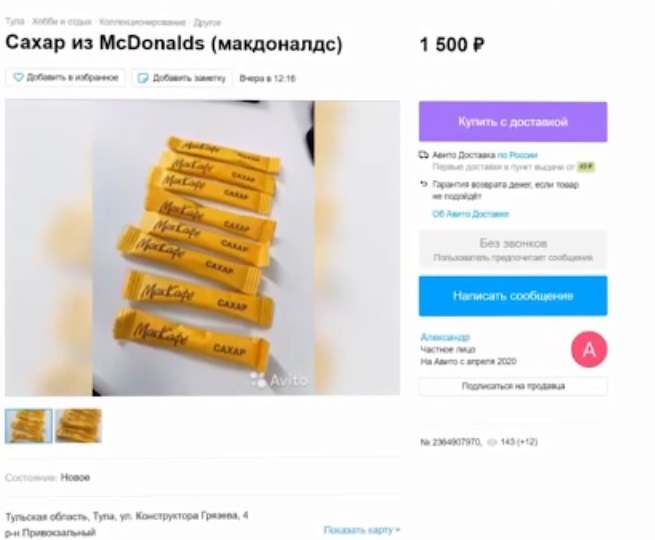Click the Avito watermark logo on photo
Image resolution: width=655 pixels, height=540 pixels.
[x=279, y=380]
